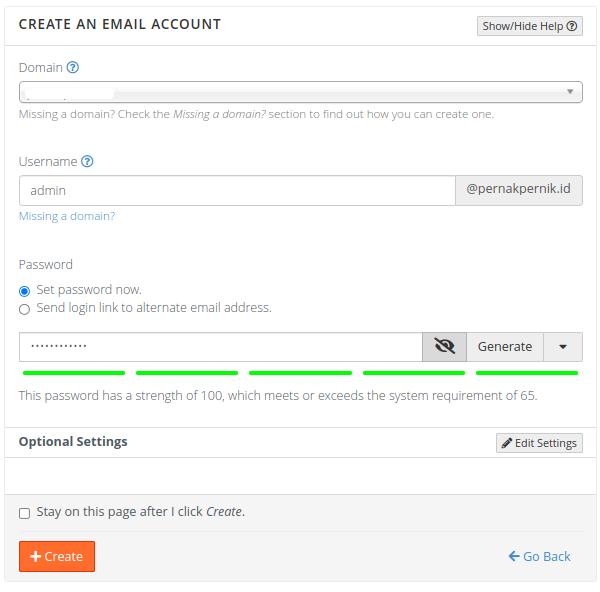The width and height of the screenshot is (600, 592).
Task: Click the Username input field
Action: tap(237, 190)
